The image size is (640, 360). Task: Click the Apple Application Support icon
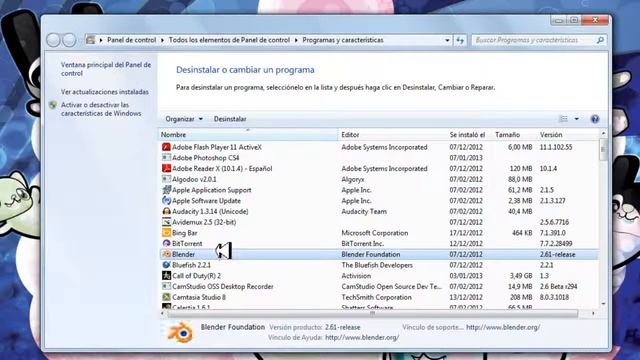point(166,190)
